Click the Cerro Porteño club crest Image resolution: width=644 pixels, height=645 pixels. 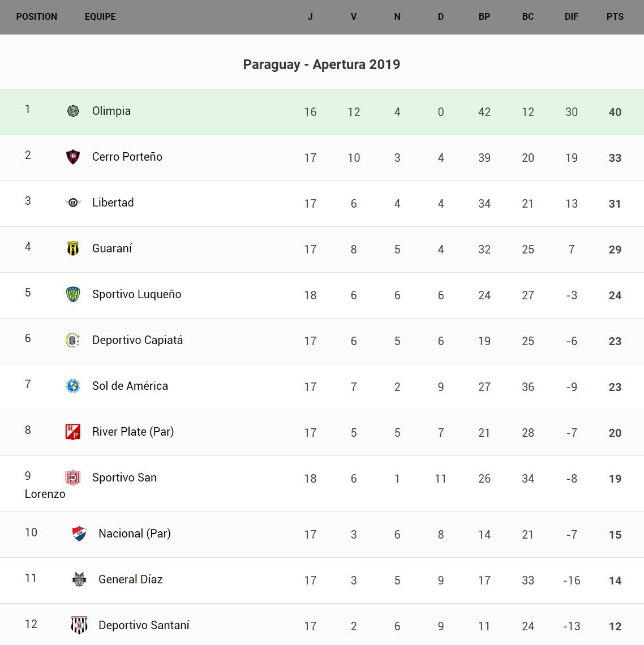point(73,157)
